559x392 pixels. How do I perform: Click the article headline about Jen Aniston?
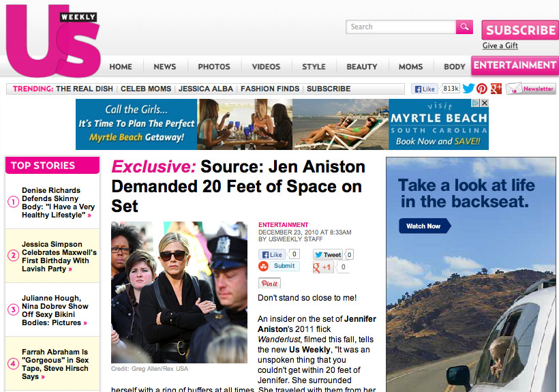pyautogui.click(x=238, y=186)
